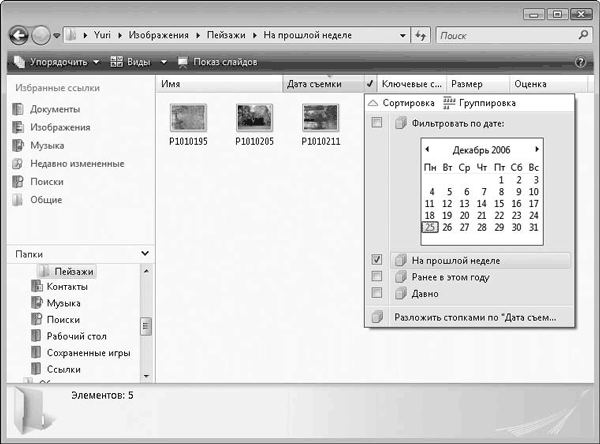Image resolution: width=600 pixels, height=444 pixels.
Task: Choose Сортировка in the column popup
Action: pyautogui.click(x=401, y=103)
